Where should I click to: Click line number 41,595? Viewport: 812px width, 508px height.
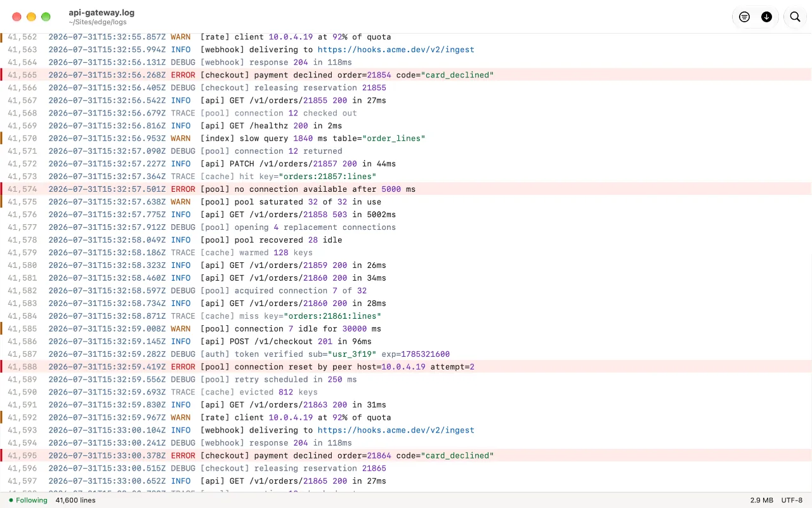(22, 455)
